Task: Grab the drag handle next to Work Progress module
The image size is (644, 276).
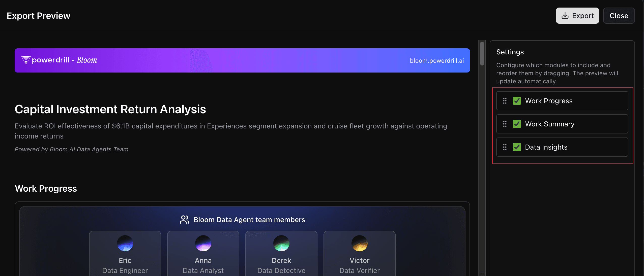Action: (x=505, y=101)
